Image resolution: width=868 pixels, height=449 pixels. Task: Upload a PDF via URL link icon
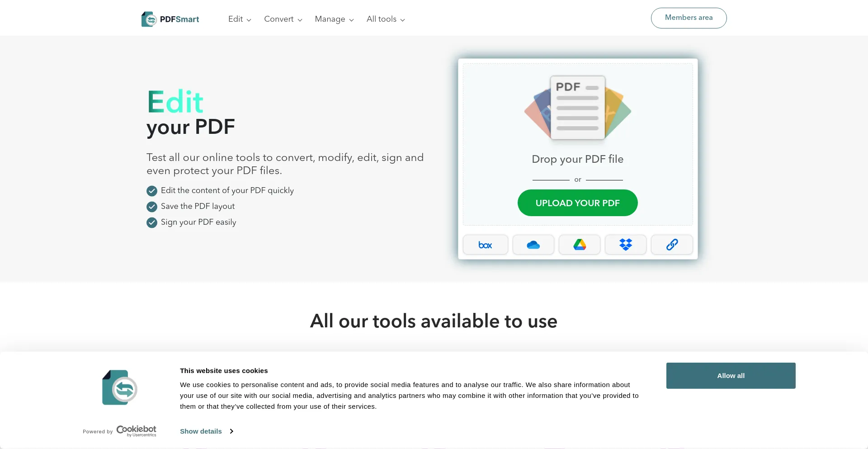671,245
